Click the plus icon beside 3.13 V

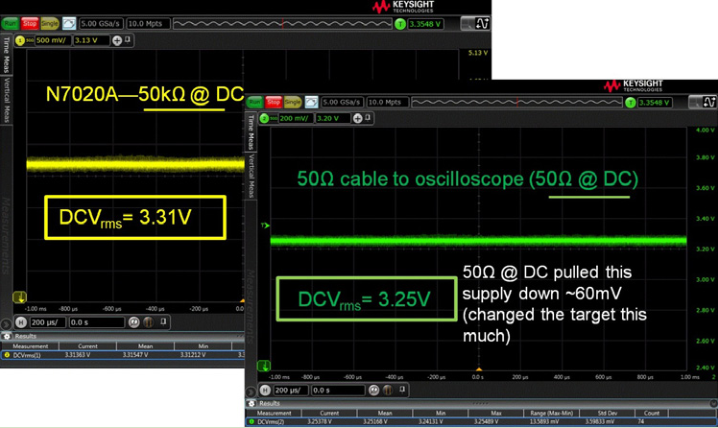pyautogui.click(x=117, y=41)
